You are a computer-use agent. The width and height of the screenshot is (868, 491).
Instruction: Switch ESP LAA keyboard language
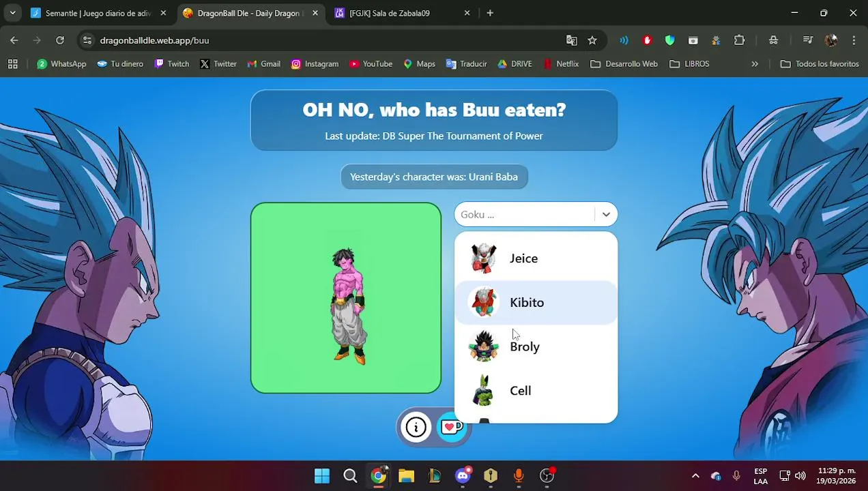coord(760,475)
